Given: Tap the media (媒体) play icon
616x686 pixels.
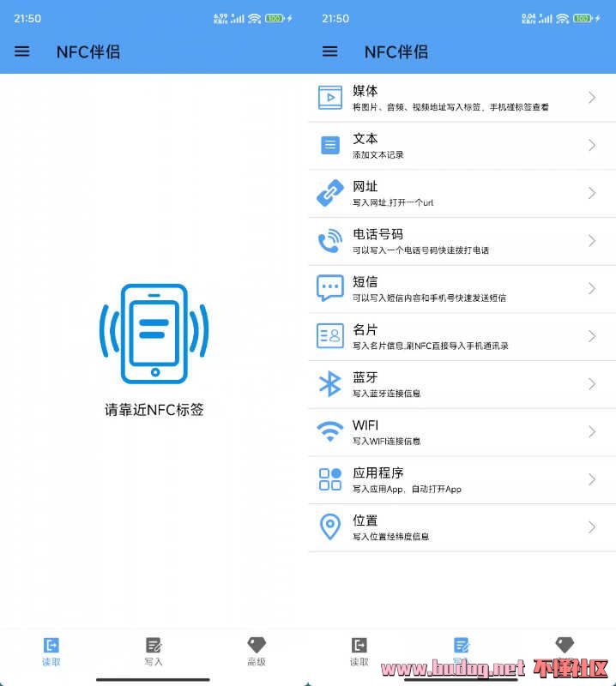Looking at the screenshot, I should click(330, 97).
